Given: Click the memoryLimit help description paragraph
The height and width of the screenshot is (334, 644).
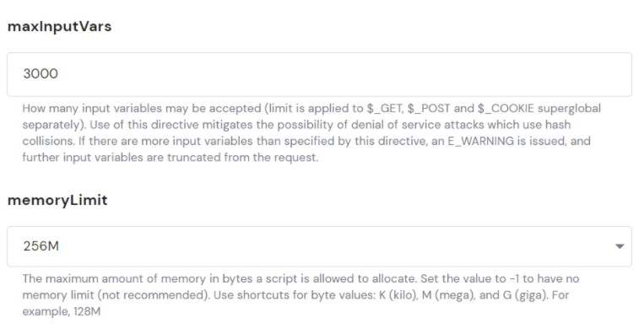Looking at the screenshot, I should coord(300,294).
